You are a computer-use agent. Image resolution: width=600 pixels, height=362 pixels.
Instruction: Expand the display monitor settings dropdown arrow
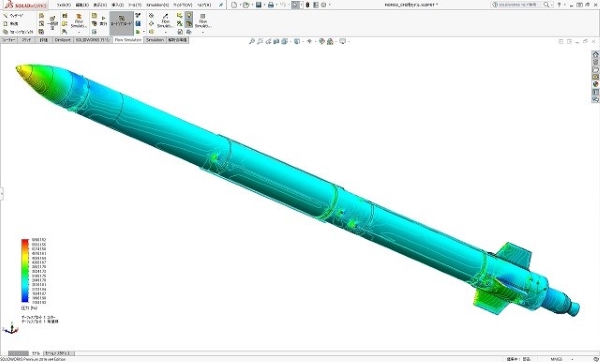[x=348, y=41]
